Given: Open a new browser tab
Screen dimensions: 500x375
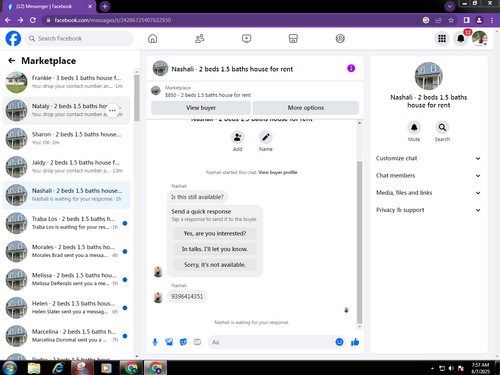Looking at the screenshot, I should click(x=105, y=6).
